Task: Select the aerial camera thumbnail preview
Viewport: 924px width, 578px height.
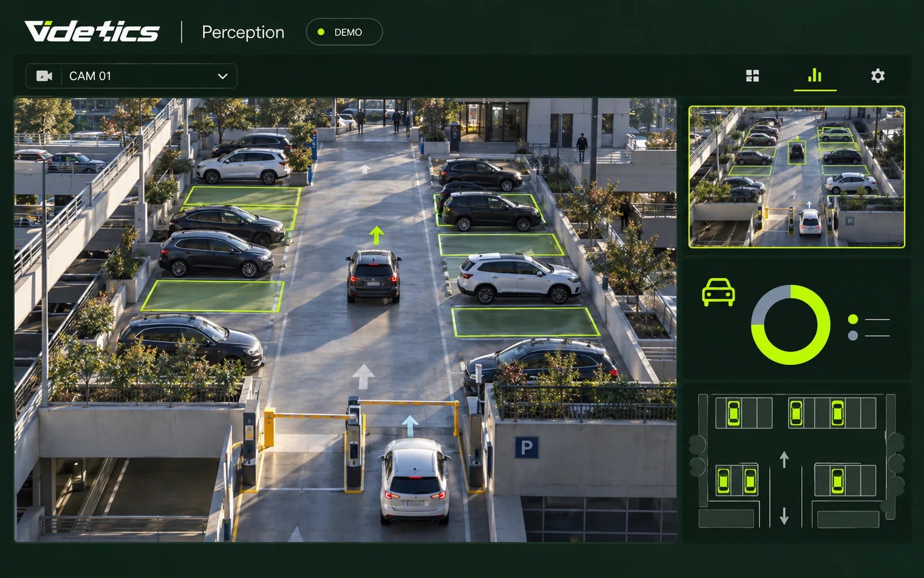Action: (x=796, y=177)
